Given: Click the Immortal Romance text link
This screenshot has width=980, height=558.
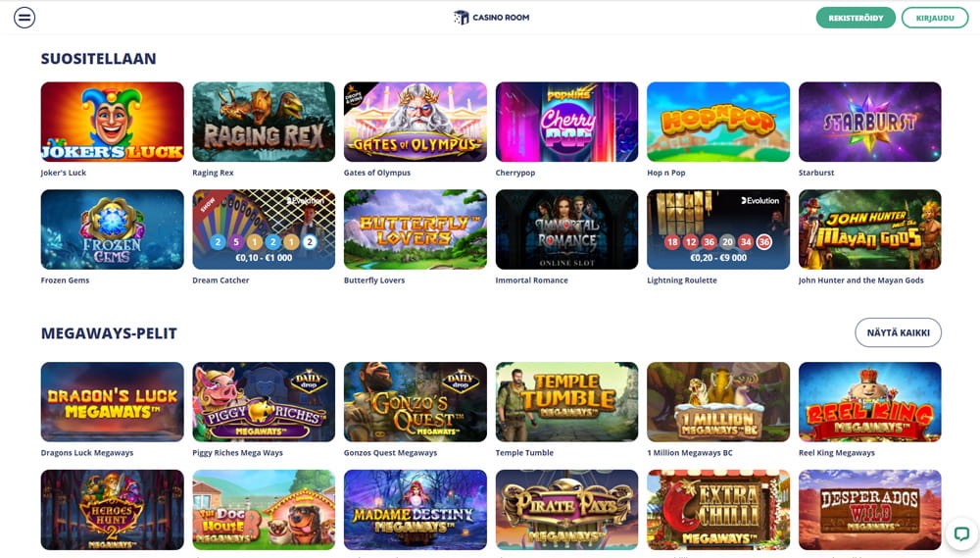Looking at the screenshot, I should (x=532, y=280).
